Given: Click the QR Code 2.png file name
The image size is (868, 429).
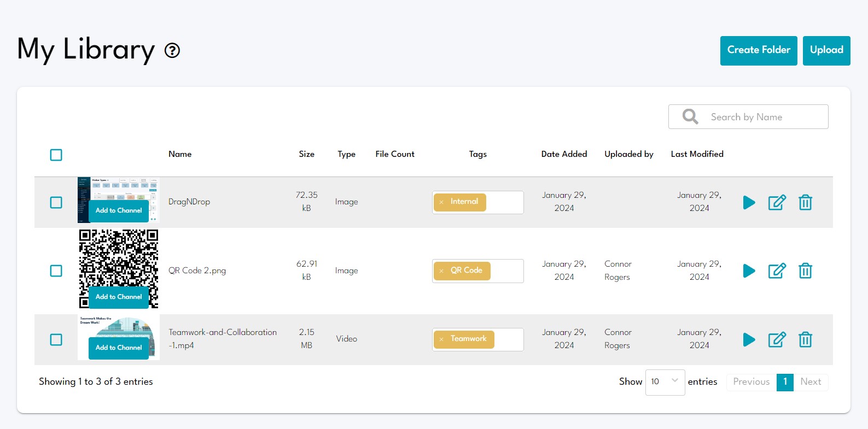Looking at the screenshot, I should click(197, 271).
